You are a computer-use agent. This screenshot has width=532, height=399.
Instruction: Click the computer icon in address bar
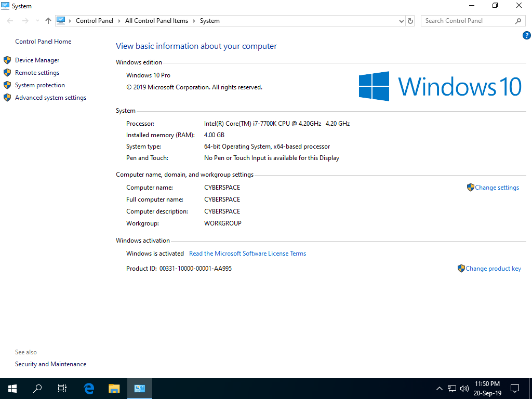[61, 20]
